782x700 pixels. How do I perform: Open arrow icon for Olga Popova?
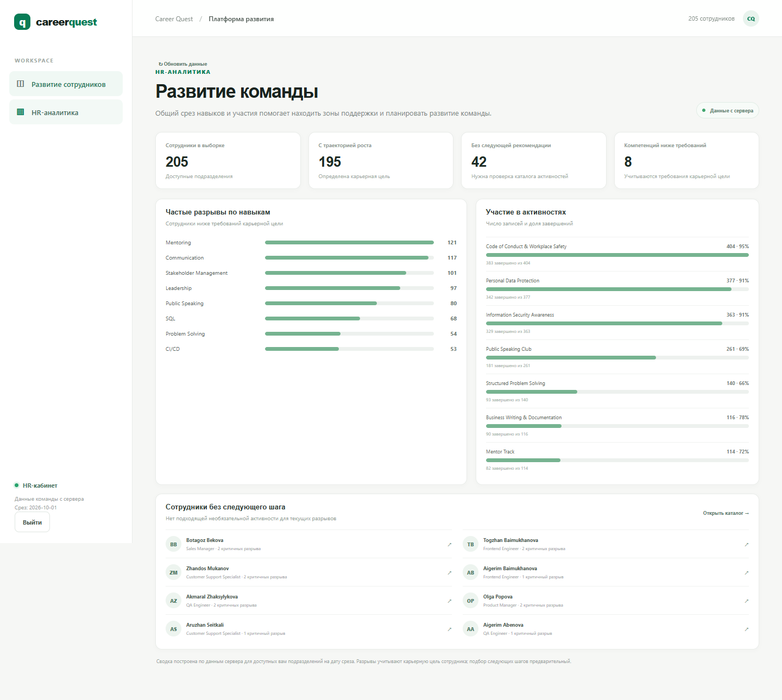746,601
